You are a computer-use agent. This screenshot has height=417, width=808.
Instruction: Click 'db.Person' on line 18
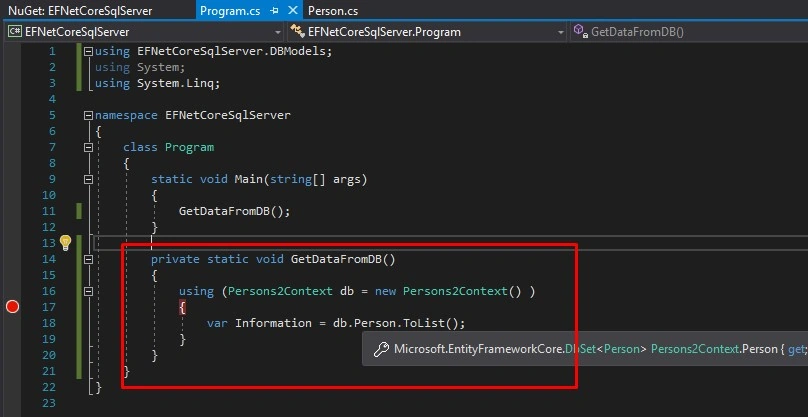point(364,323)
